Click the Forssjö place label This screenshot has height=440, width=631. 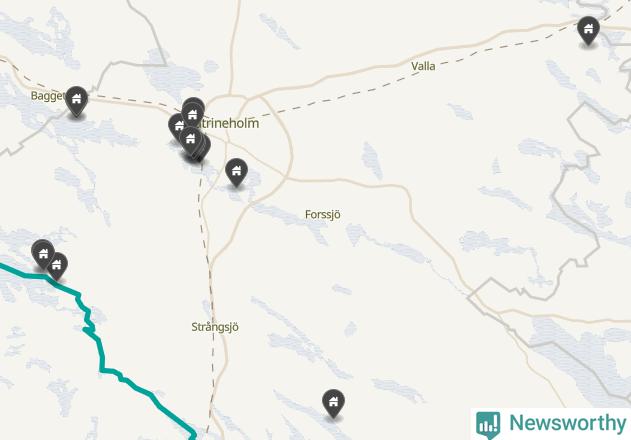click(x=323, y=215)
